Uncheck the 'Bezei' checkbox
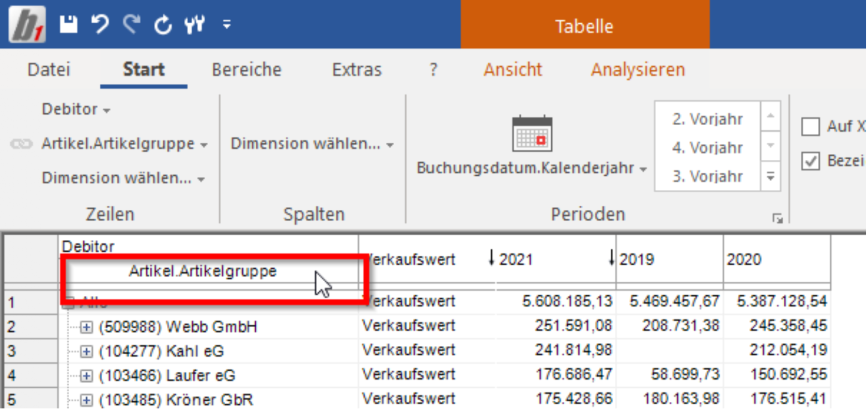868x410 pixels. (810, 161)
